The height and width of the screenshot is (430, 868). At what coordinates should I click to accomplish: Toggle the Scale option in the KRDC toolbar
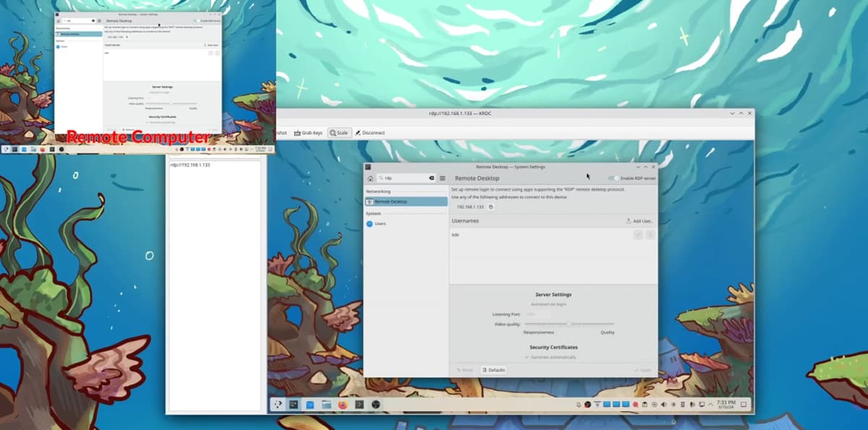[x=339, y=132]
